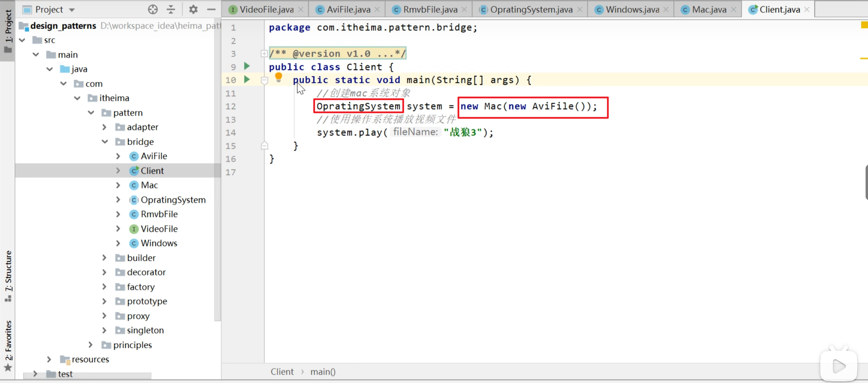
Task: Click the yellow intention lightbulb
Action: click(279, 77)
